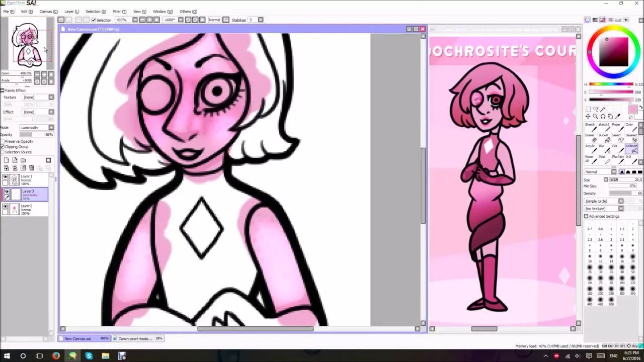Viewport: 644px width, 362px height.
Task: Adjust the layer Opacity slider
Action: pyautogui.click(x=37, y=135)
